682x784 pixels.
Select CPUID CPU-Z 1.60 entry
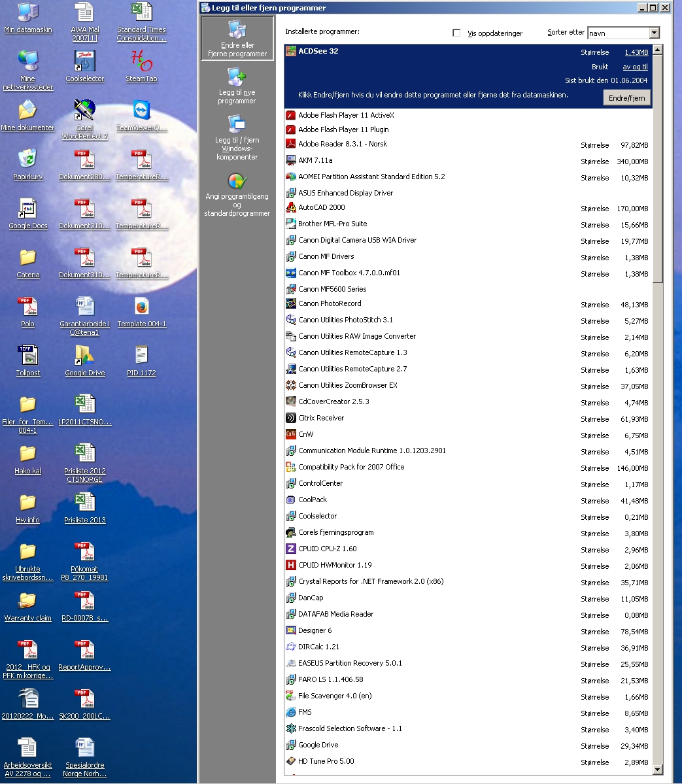468,549
